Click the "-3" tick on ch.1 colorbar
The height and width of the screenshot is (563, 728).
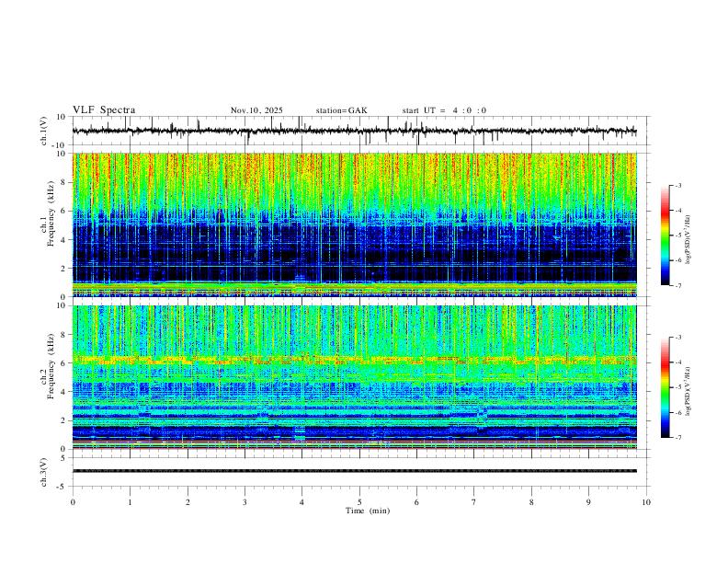(x=678, y=186)
